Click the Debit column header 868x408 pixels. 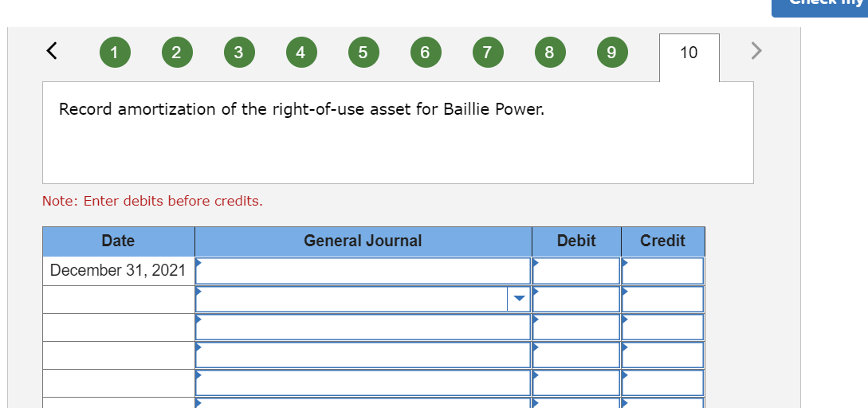tap(576, 241)
